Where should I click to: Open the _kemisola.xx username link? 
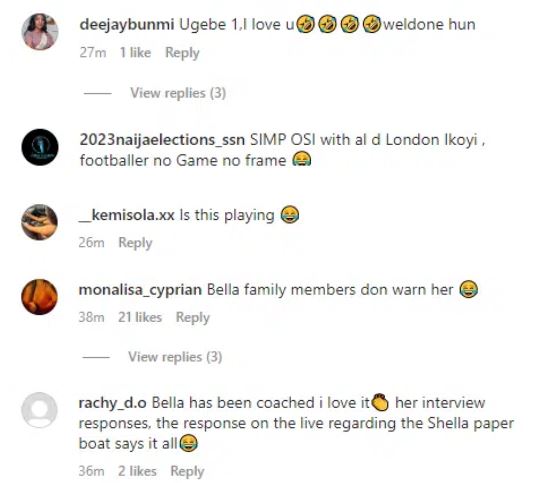pos(126,215)
